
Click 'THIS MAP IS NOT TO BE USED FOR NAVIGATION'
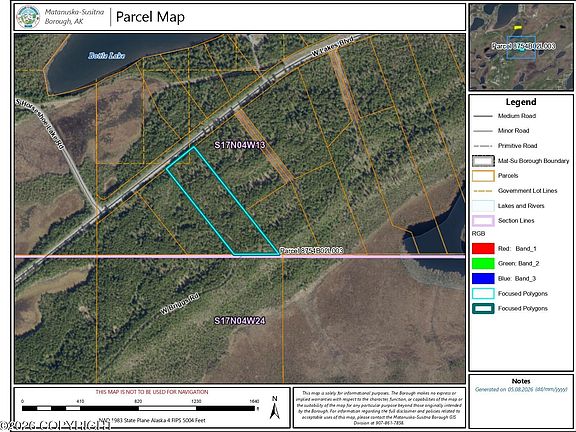(x=152, y=392)
